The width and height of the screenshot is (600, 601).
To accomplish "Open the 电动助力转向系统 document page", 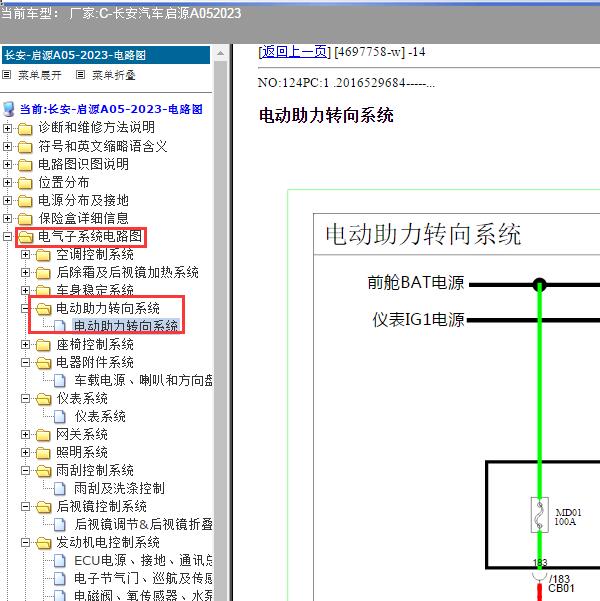I will (126, 326).
